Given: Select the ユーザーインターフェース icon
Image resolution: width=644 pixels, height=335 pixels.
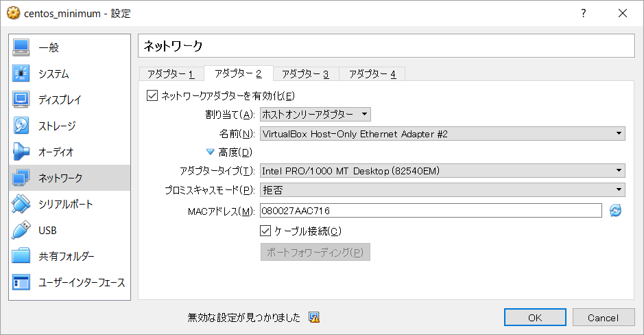Looking at the screenshot, I should (x=21, y=282).
